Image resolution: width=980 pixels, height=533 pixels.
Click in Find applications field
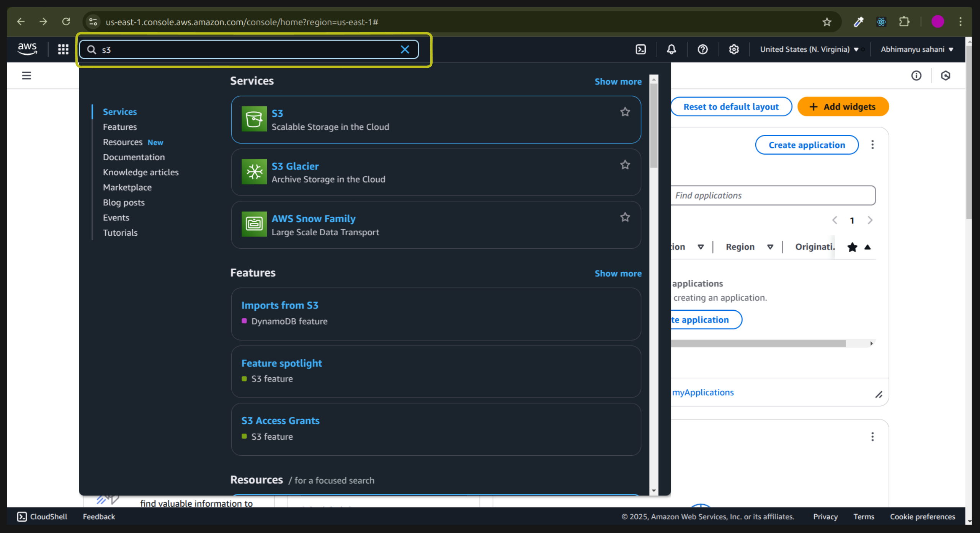click(773, 196)
